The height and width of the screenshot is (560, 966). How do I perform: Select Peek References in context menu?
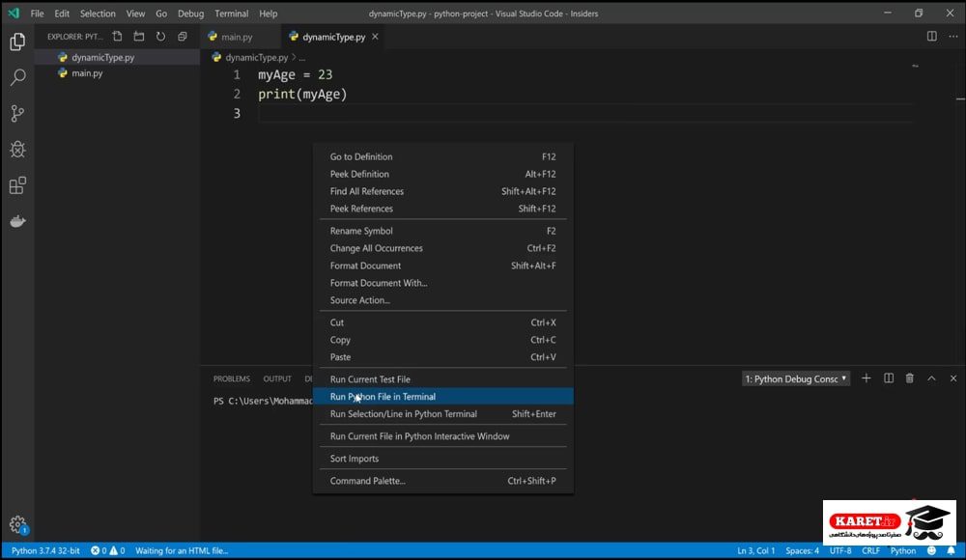pos(443,209)
